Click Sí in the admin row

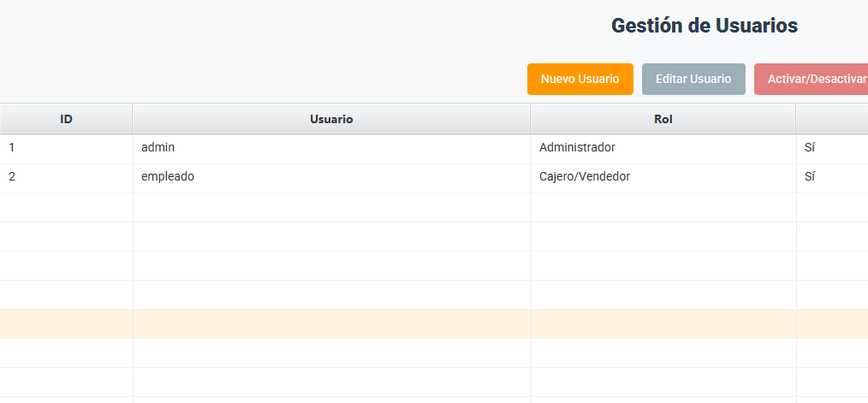pyautogui.click(x=832, y=148)
